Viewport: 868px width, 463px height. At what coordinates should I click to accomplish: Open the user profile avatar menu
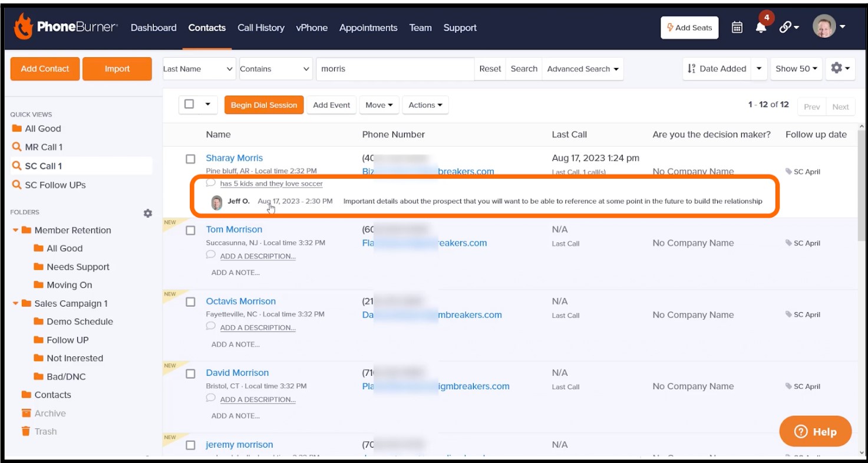click(829, 27)
